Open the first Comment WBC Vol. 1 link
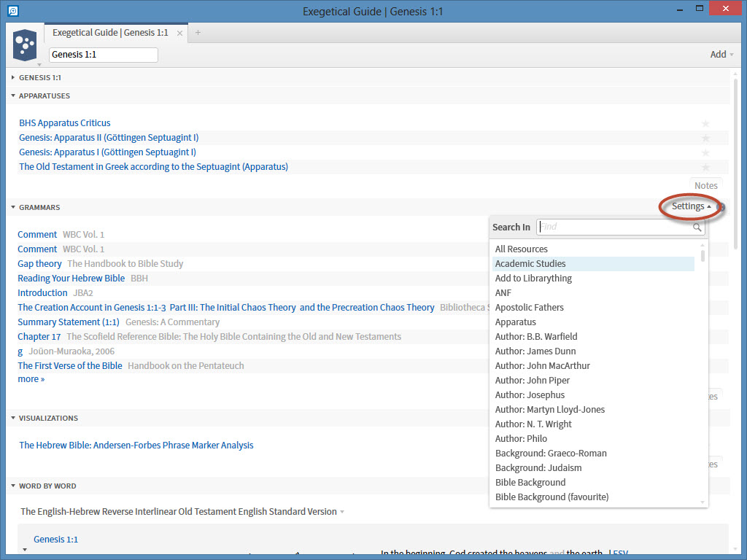The width and height of the screenshot is (747, 560). pyautogui.click(x=37, y=235)
